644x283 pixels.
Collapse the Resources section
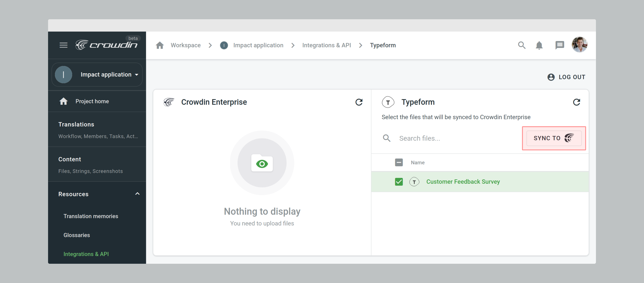(137, 194)
